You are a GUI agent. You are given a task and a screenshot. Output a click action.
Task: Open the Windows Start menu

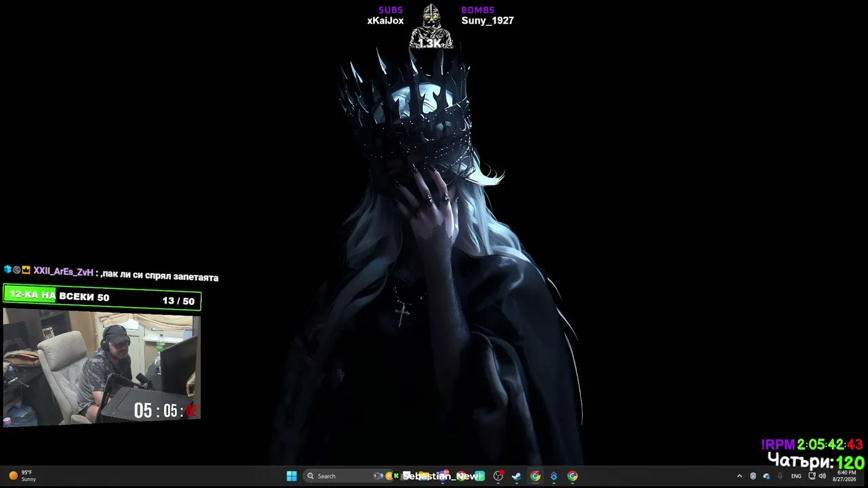292,476
